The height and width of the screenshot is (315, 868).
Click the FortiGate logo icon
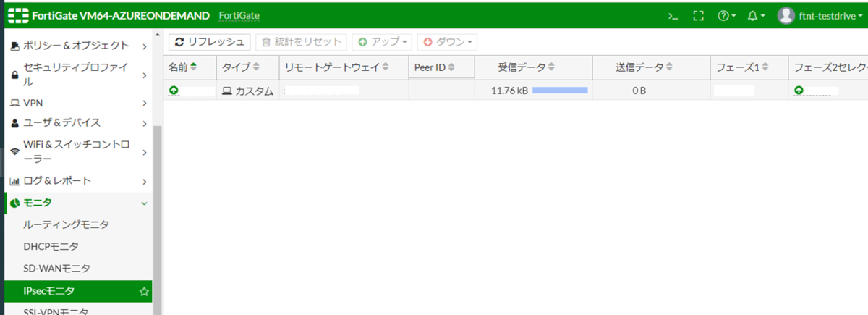(17, 15)
